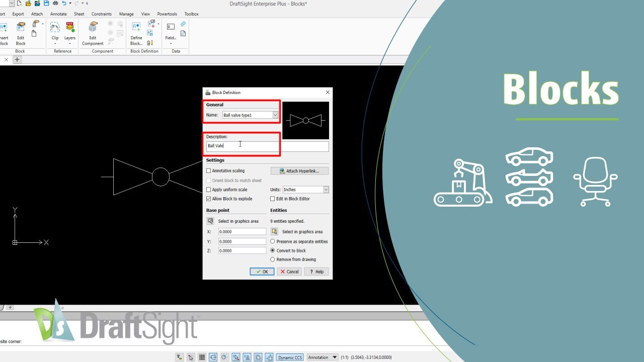644x362 pixels.
Task: Enable the Annotative scaling checkbox
Action: click(209, 171)
